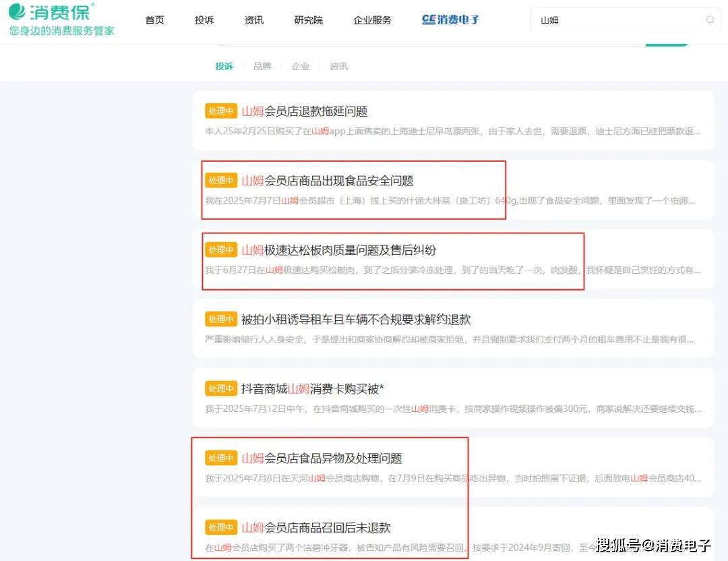The width and height of the screenshot is (728, 561).
Task: Click slogan 您身边的消费服务管家
Action: [62, 31]
